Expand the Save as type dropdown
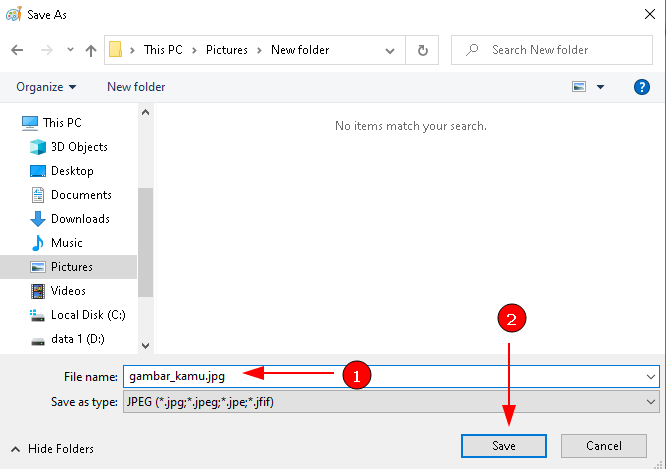Screen dimensions: 666x469 (x=652, y=402)
